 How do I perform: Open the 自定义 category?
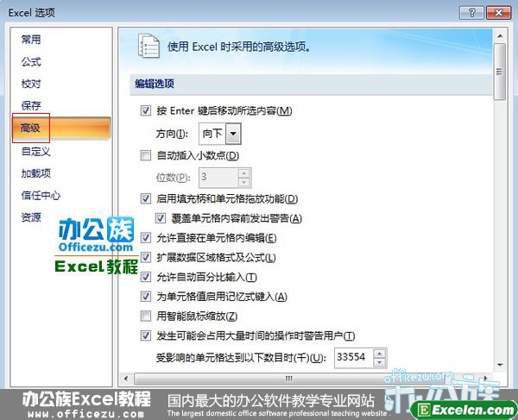click(35, 152)
